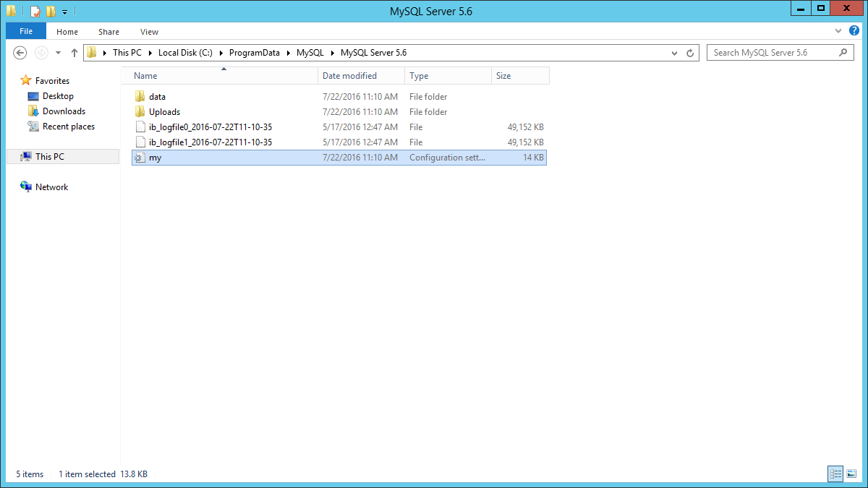Select the Uploads folder icon

140,112
